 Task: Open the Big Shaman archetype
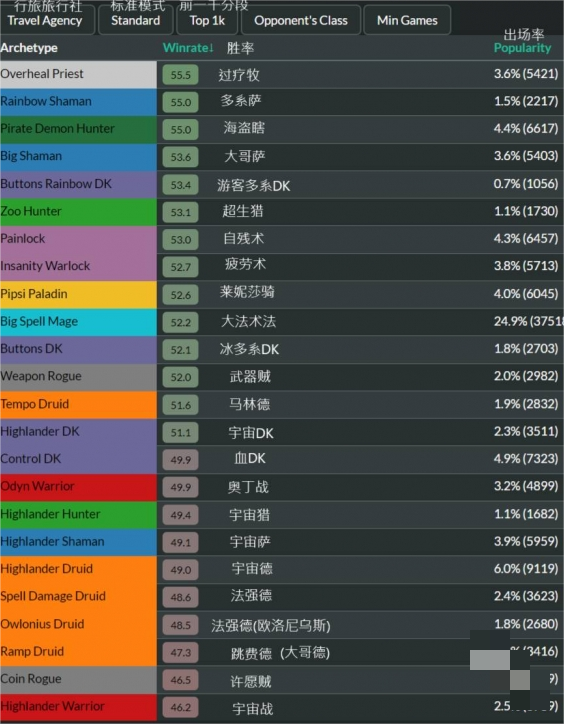[x=79, y=157]
